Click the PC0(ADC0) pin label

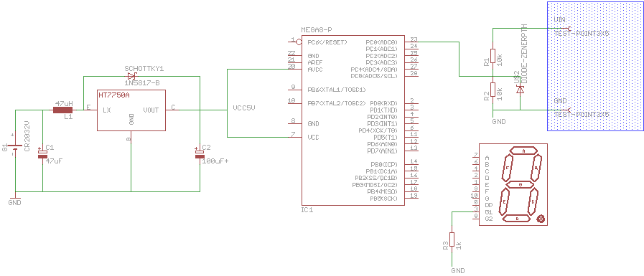coord(381,42)
